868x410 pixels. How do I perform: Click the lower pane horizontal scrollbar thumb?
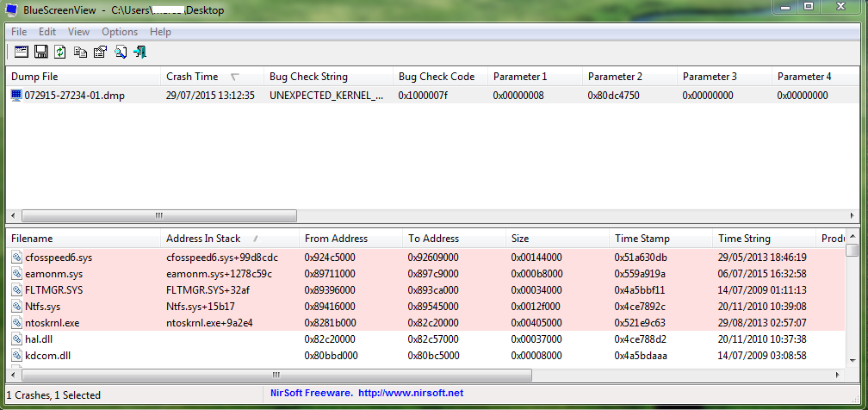(276, 375)
